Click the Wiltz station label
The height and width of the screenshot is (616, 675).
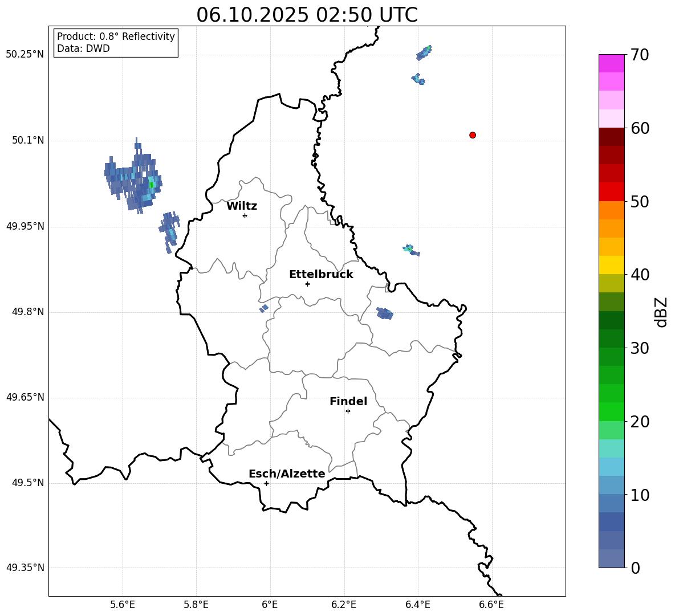[x=242, y=206]
